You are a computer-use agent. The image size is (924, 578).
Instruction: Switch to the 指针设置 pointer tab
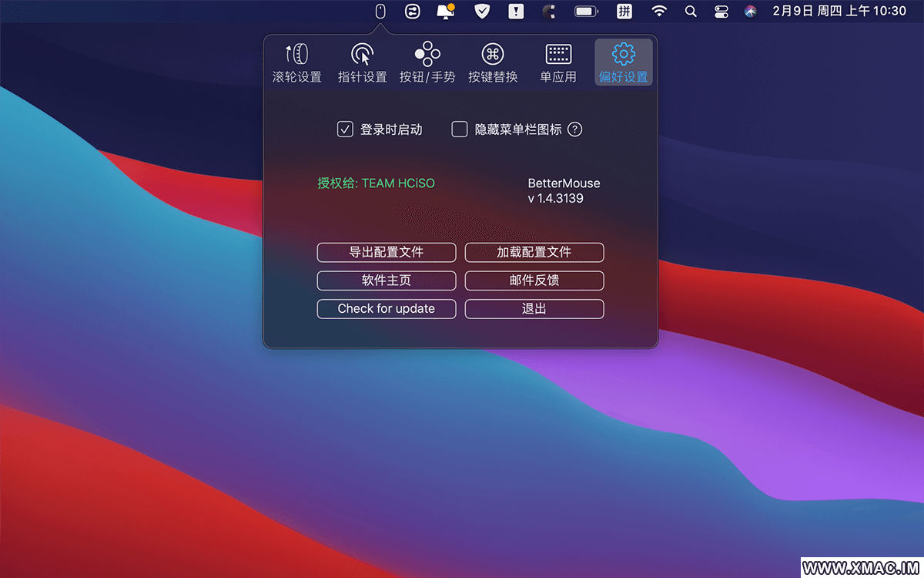pyautogui.click(x=362, y=62)
